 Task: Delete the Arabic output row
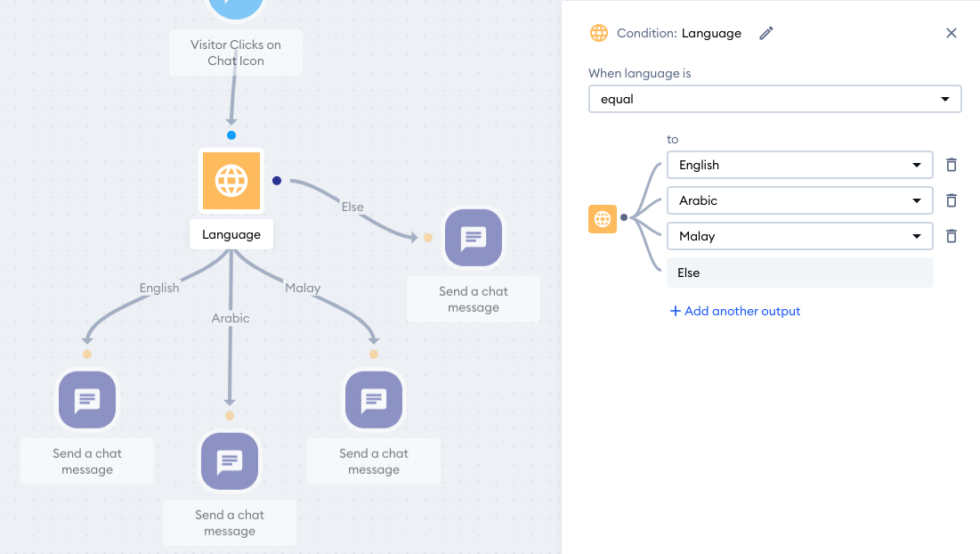click(x=952, y=200)
